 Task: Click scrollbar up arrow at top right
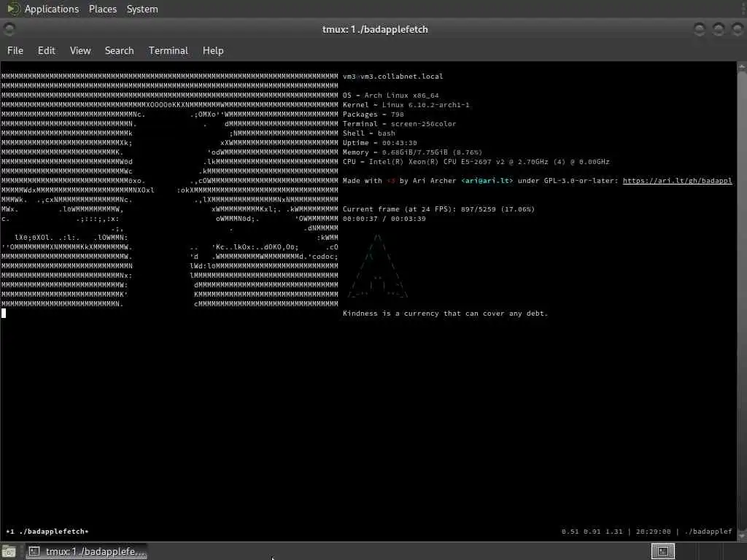tap(742, 68)
